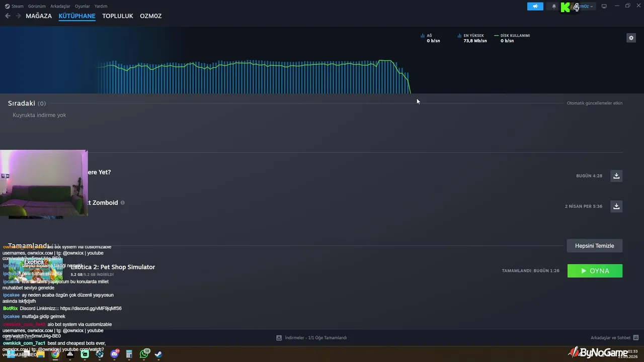Go forward with the Steam forward arrow

[18, 16]
